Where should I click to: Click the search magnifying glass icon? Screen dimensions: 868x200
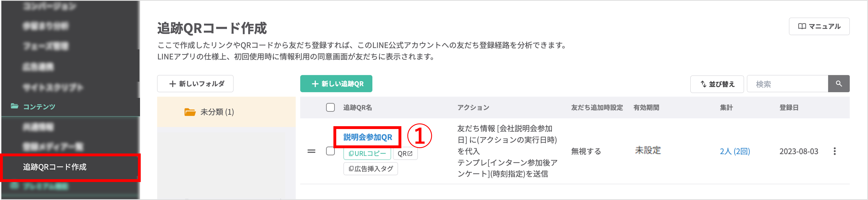pos(839,84)
